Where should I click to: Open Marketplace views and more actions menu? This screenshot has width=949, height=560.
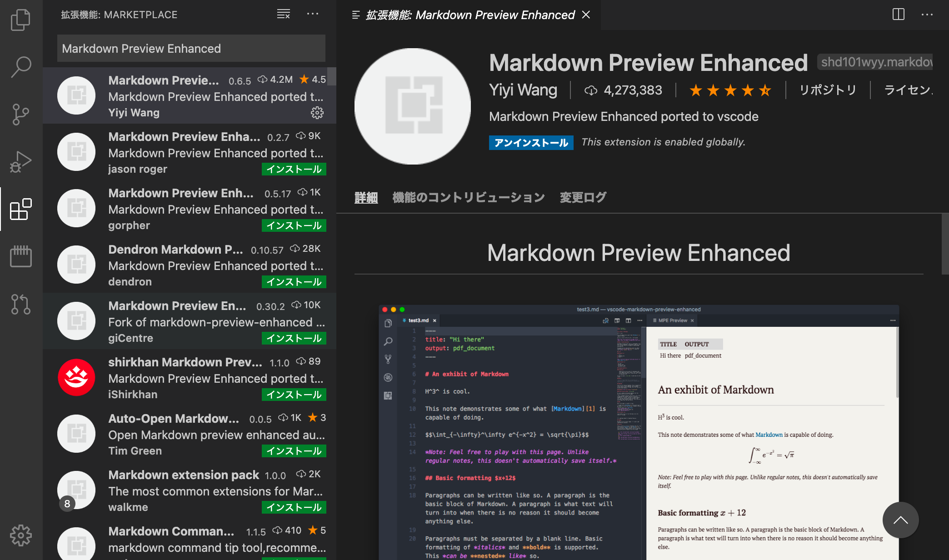313,14
